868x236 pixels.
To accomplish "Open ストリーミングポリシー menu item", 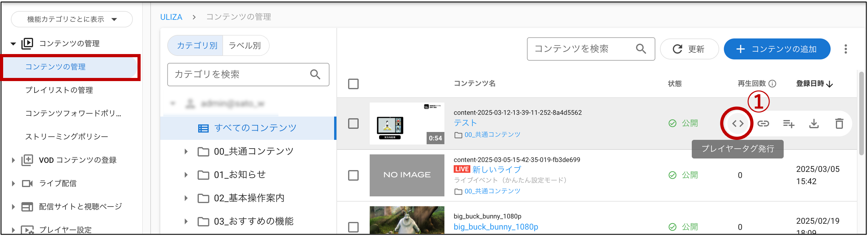I will [67, 137].
